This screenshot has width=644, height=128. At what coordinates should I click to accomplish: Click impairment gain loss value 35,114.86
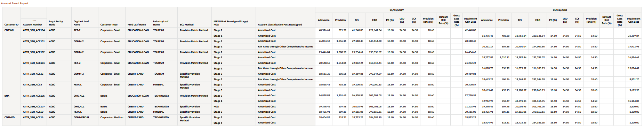pos(633,101)
